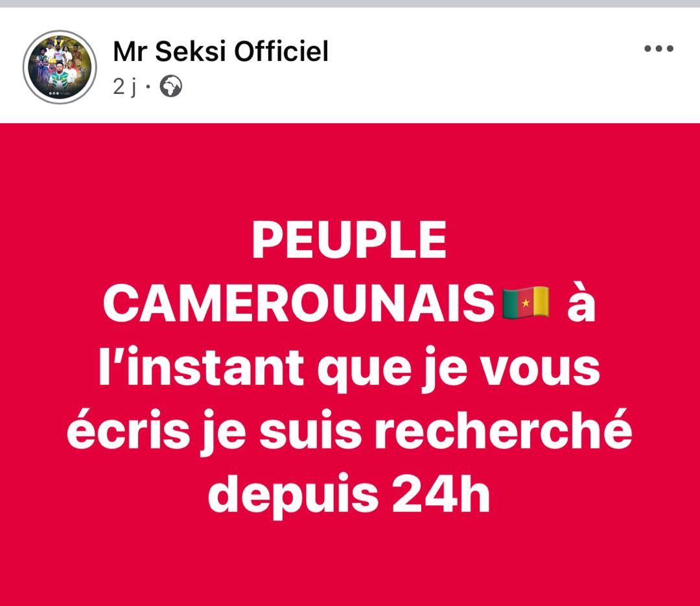The height and width of the screenshot is (606, 700).
Task: Click the '24h' text at the bottom
Action: click(x=441, y=493)
